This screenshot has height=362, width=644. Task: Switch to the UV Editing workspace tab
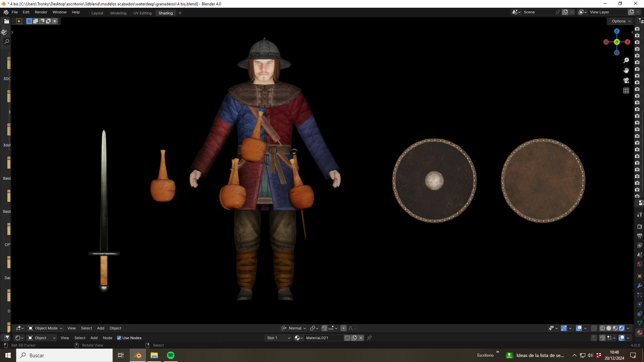(143, 13)
